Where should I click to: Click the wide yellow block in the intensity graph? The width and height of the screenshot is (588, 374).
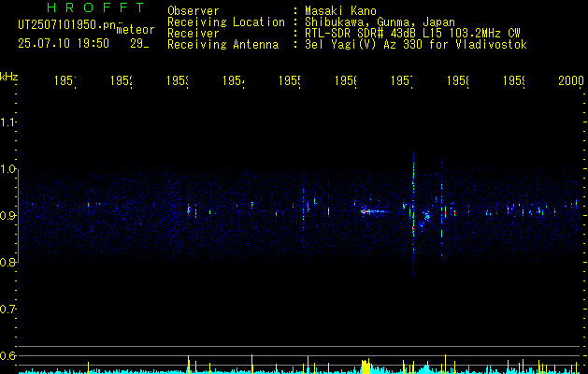pyautogui.click(x=366, y=367)
